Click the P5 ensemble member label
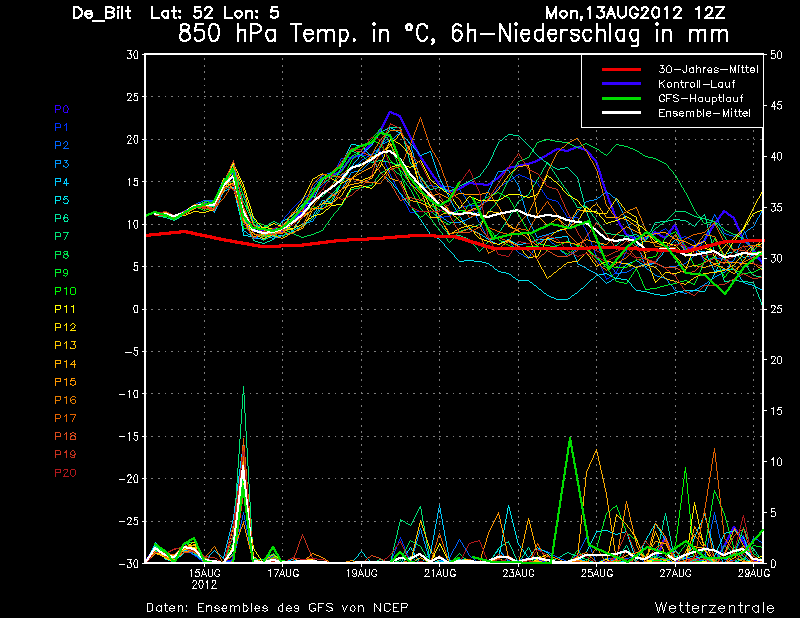800x618 pixels. (62, 200)
